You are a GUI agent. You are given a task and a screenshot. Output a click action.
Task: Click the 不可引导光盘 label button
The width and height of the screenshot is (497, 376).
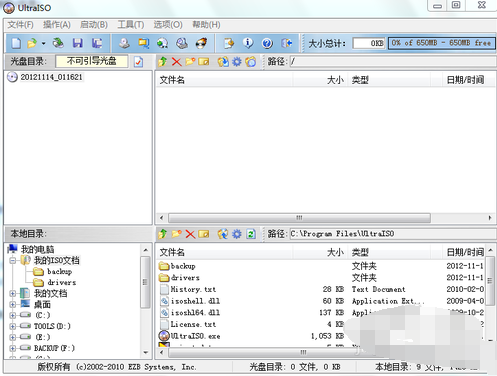click(x=92, y=61)
